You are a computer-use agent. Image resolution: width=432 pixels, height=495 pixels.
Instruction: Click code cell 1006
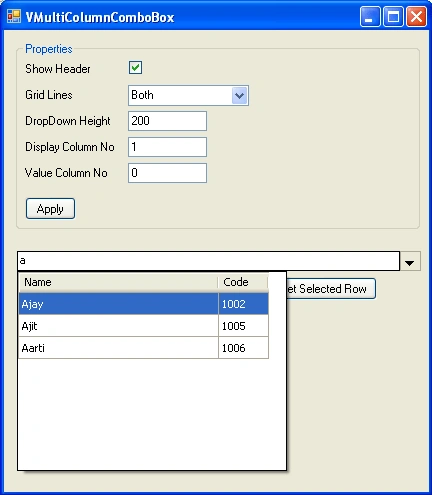pyautogui.click(x=243, y=348)
